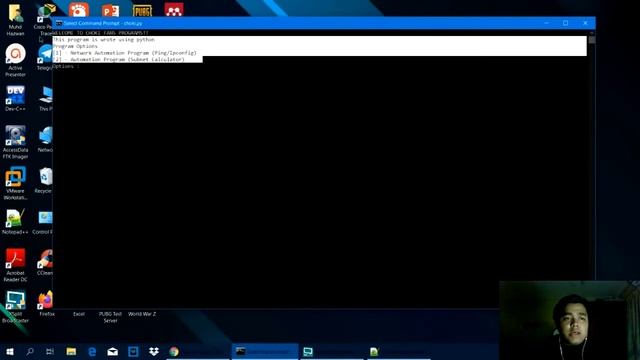Open the Recycle Bin desktop icon
The width and height of the screenshot is (640, 360).
(x=43, y=180)
